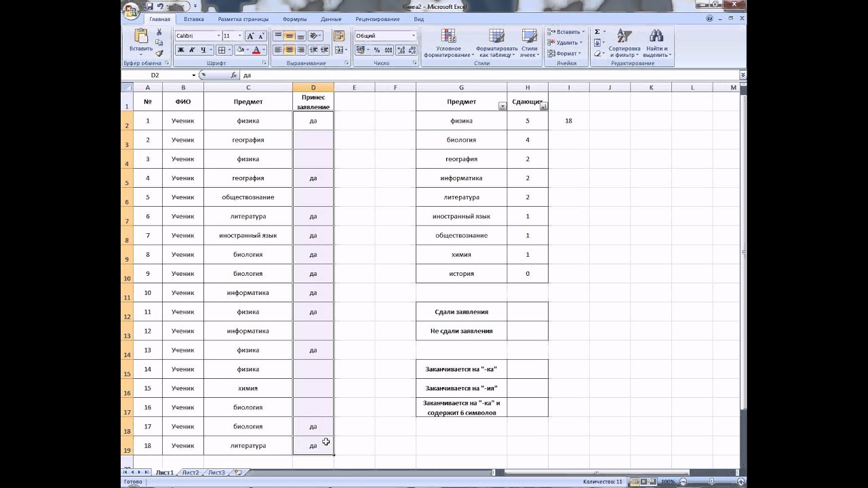Toggle middle vertical alignment
868x488 pixels.
[x=290, y=36]
